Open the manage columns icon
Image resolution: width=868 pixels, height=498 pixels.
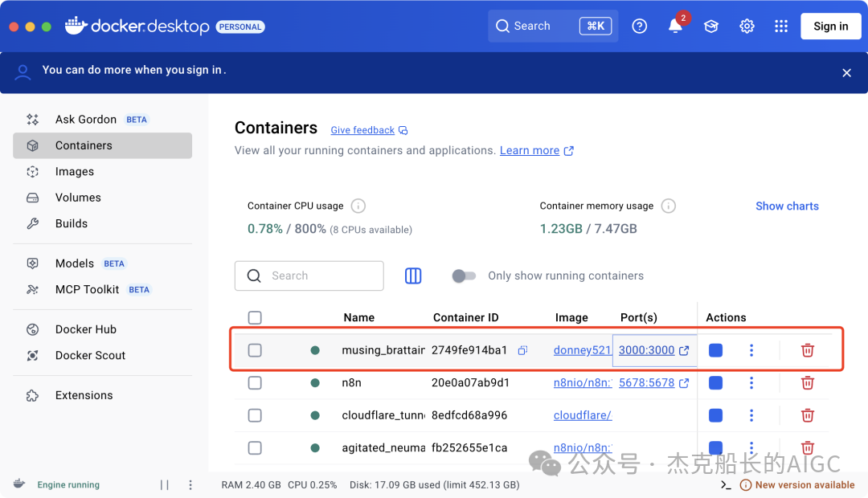(413, 276)
